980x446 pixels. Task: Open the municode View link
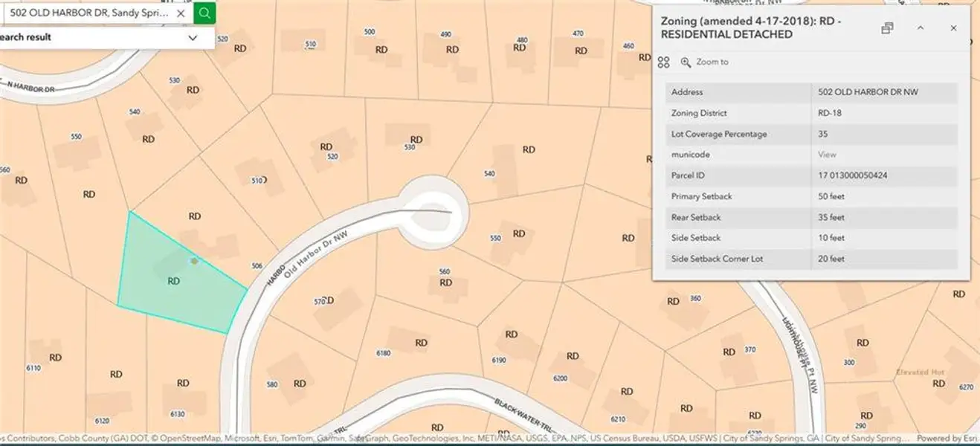click(x=827, y=155)
